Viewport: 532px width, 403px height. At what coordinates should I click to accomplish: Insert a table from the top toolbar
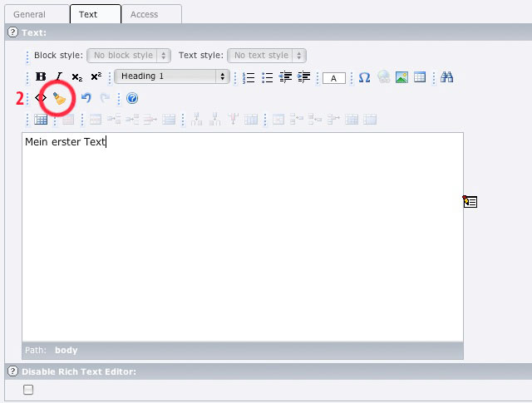pyautogui.click(x=420, y=77)
